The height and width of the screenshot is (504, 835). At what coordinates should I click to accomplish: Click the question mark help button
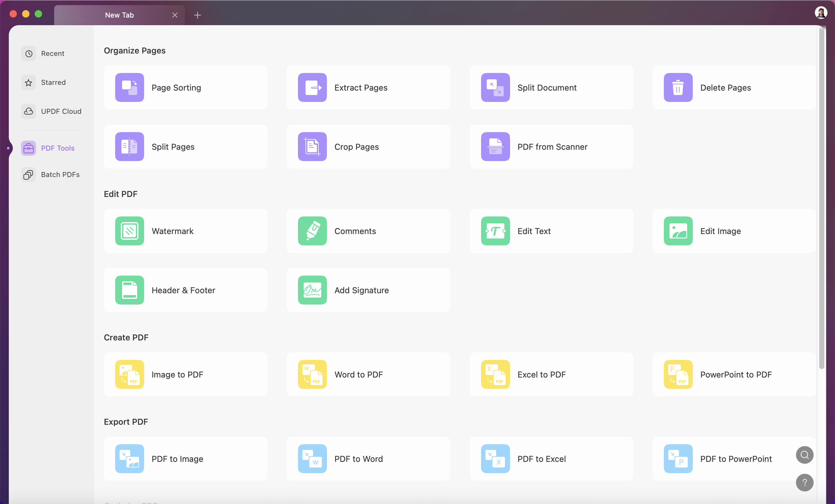804,482
